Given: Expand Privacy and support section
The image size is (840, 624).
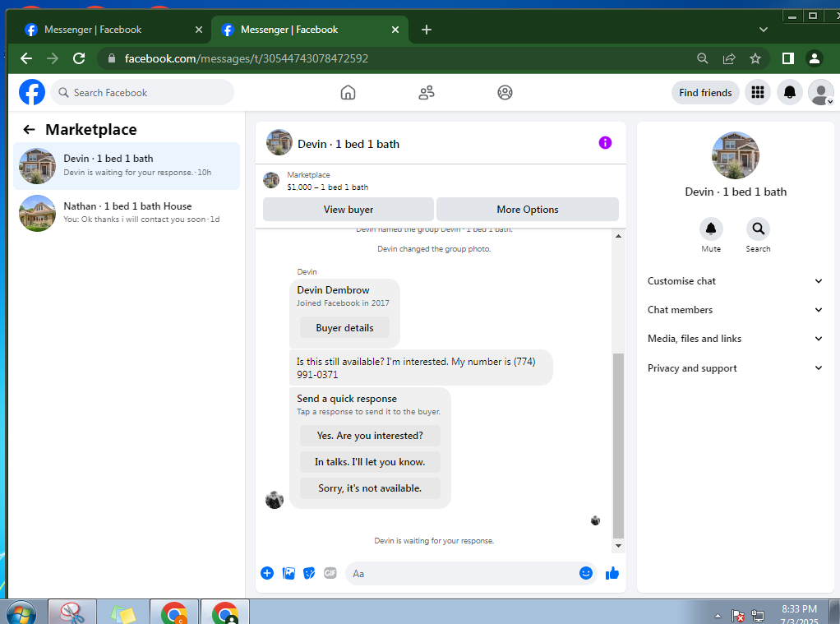Looking at the screenshot, I should pos(735,368).
